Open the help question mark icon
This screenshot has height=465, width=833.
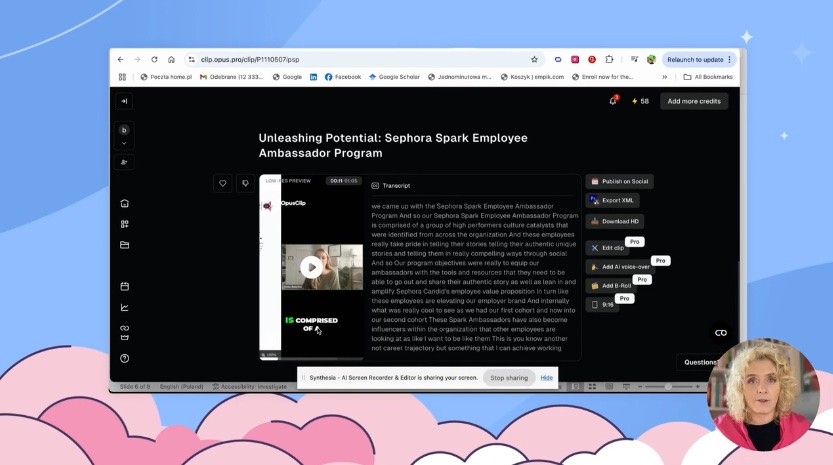tap(124, 358)
